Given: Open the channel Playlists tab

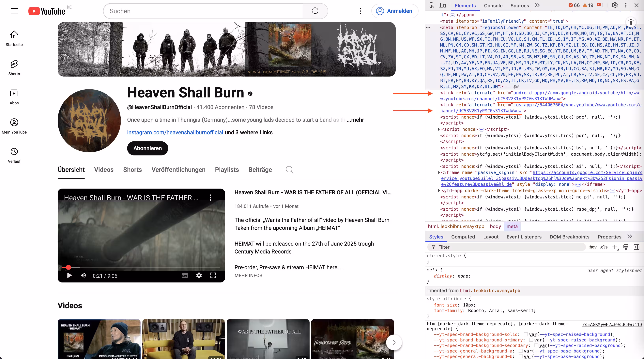Looking at the screenshot, I should click(x=227, y=170).
